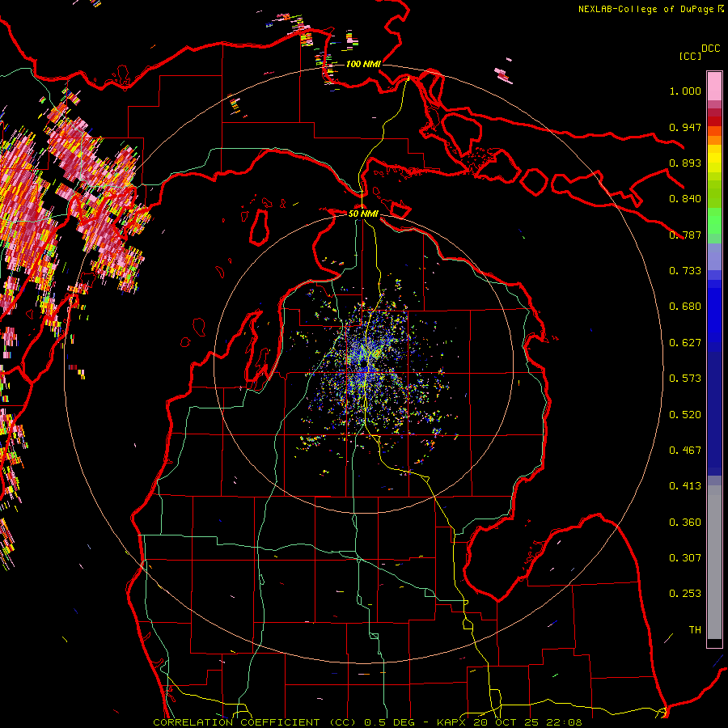Click the 1.000 scale value
The width and height of the screenshot is (728, 728).
[685, 91]
